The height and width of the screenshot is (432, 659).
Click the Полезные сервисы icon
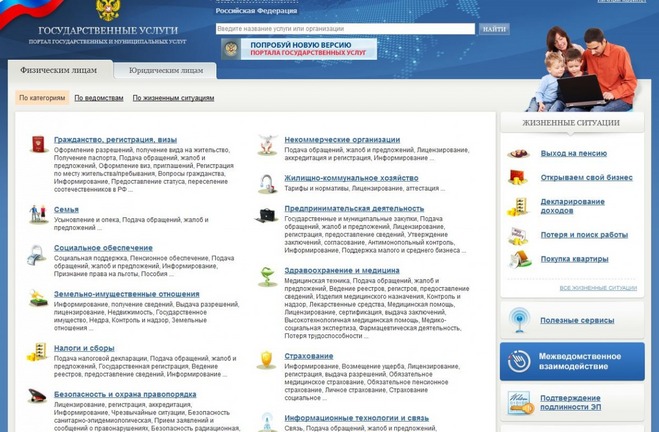click(x=519, y=318)
